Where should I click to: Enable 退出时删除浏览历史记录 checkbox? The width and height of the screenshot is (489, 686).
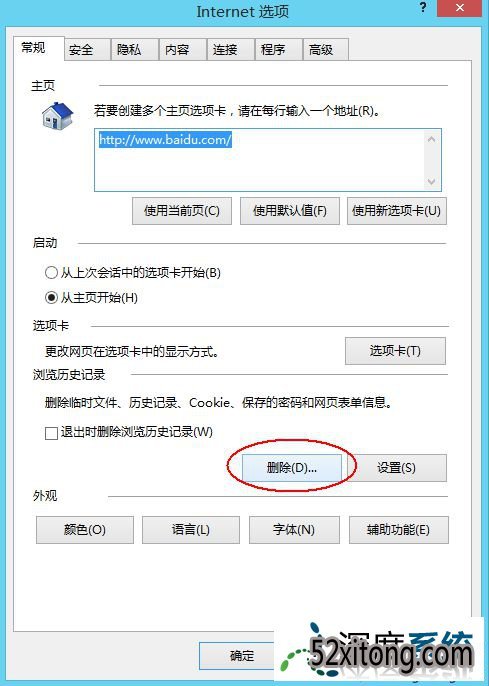click(51, 433)
